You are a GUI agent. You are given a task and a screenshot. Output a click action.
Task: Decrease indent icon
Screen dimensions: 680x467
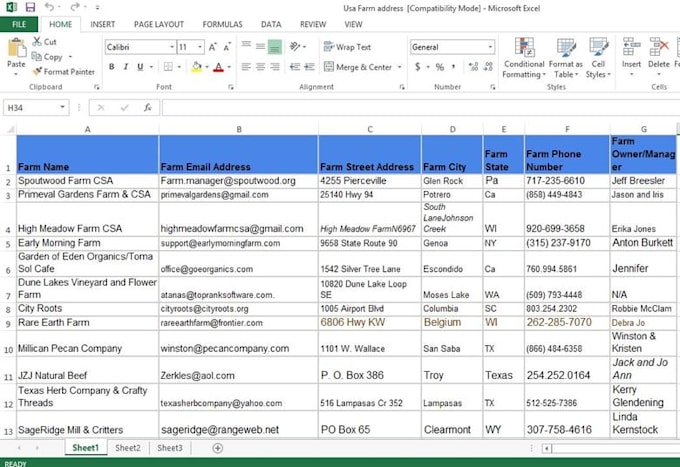point(295,67)
